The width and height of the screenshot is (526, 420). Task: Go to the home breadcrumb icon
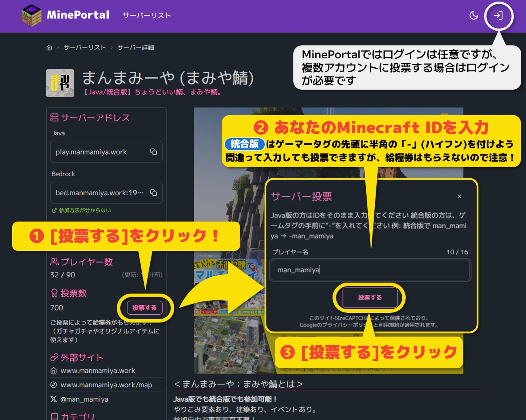tap(49, 47)
